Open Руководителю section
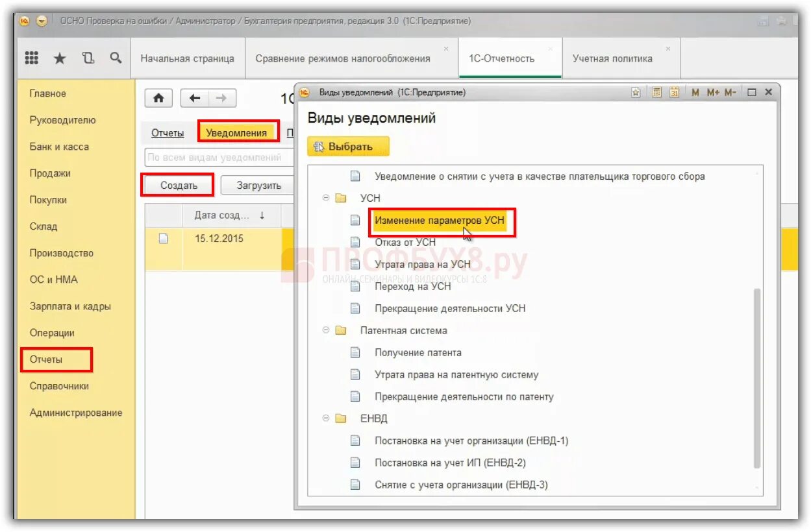Viewport: 811px width, 532px height. pyautogui.click(x=62, y=120)
